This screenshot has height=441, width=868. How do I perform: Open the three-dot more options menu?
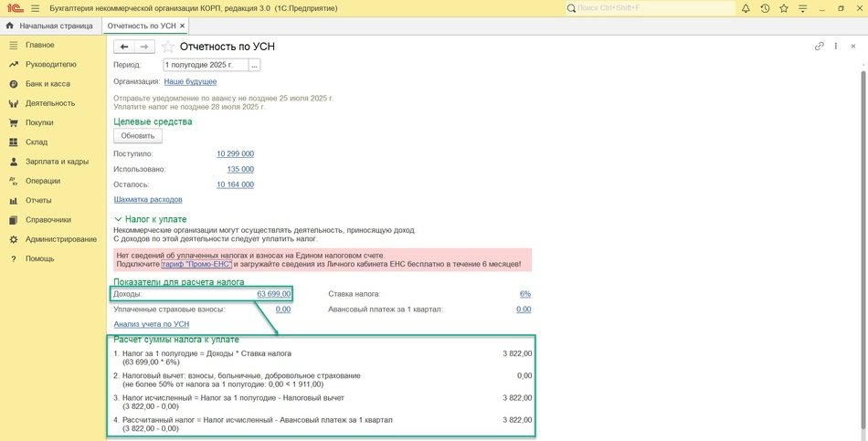pyautogui.click(x=835, y=47)
